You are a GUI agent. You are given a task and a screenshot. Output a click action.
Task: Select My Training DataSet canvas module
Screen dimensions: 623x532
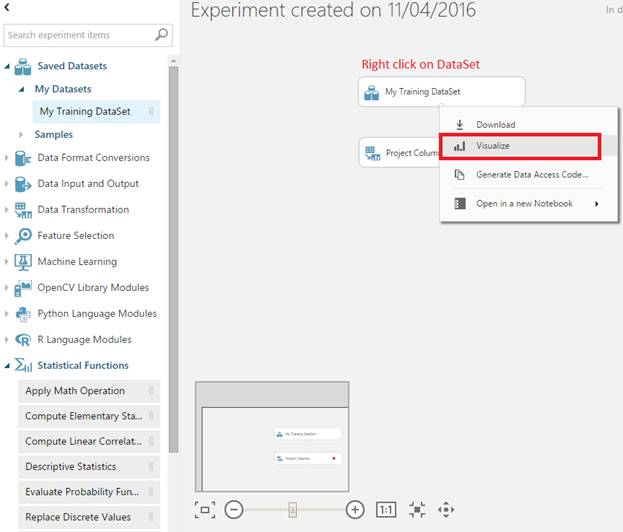pyautogui.click(x=441, y=92)
